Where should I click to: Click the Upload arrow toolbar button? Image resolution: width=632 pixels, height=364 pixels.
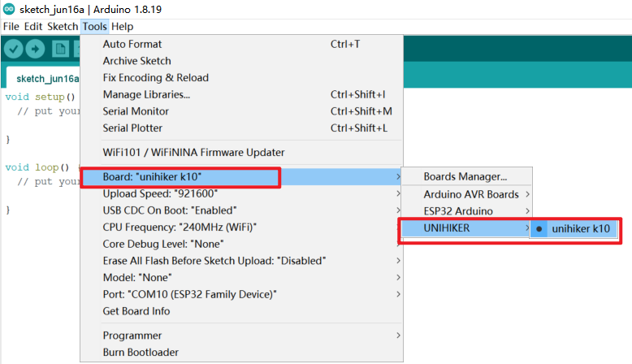coord(35,50)
